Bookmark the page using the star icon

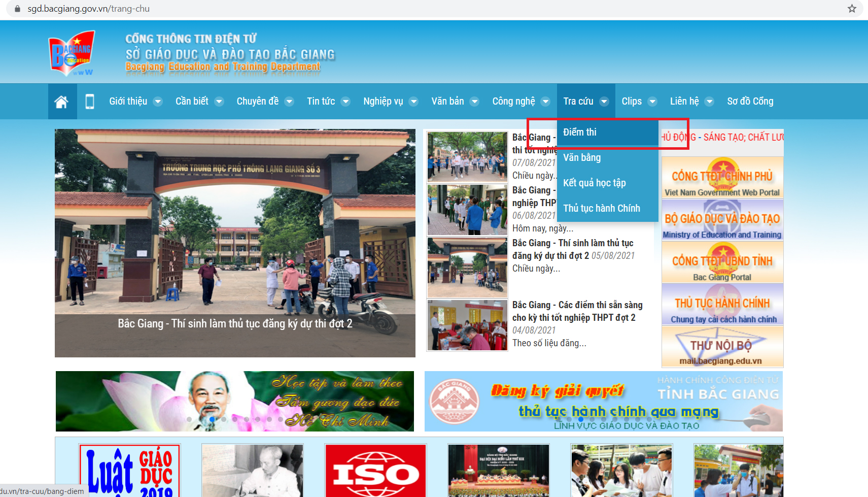[851, 9]
